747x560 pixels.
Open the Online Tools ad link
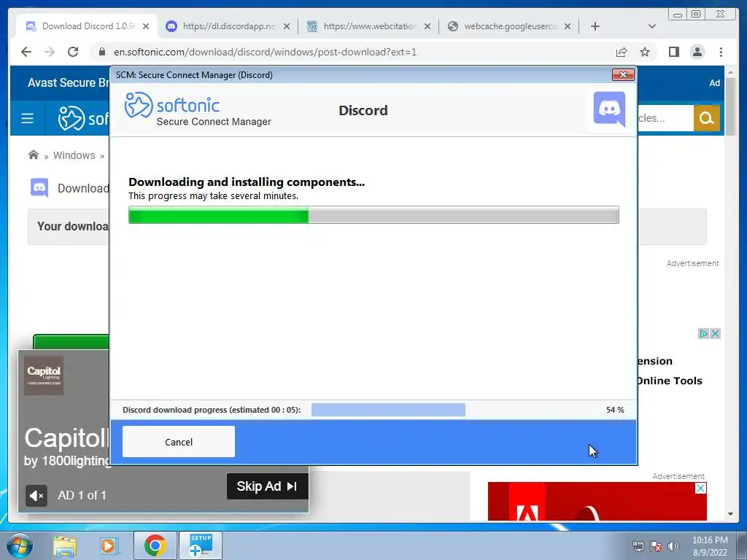[x=670, y=381]
